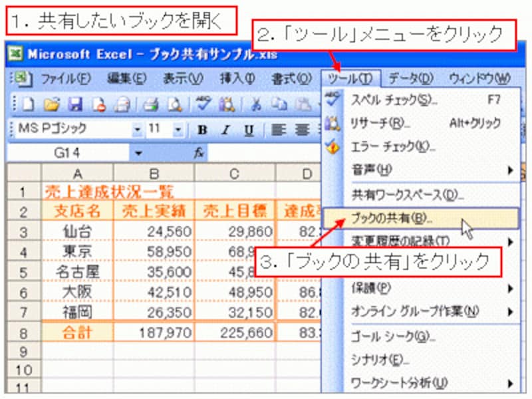
Task: Click the E-mail toolbar icon
Action: [122, 104]
